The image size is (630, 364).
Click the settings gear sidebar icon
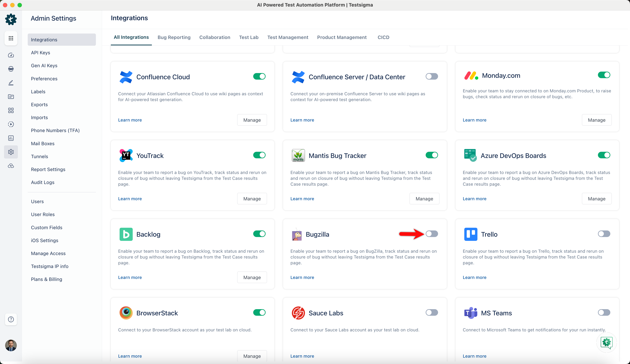(11, 152)
